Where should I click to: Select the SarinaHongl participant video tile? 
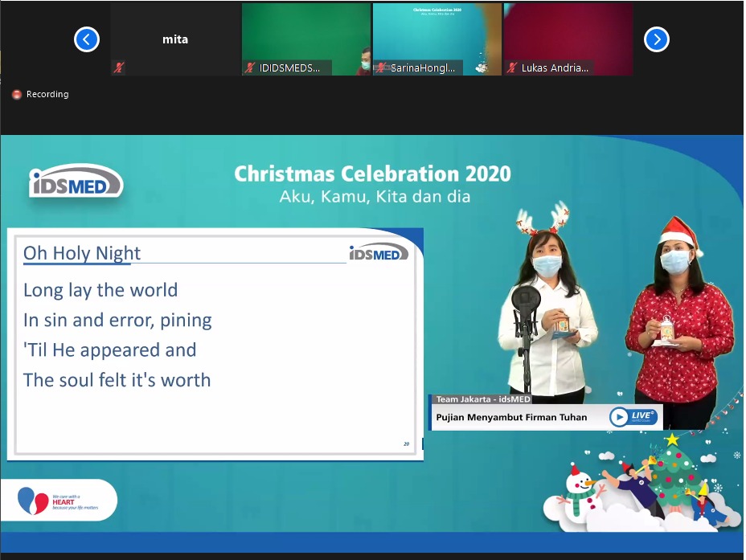point(437,39)
